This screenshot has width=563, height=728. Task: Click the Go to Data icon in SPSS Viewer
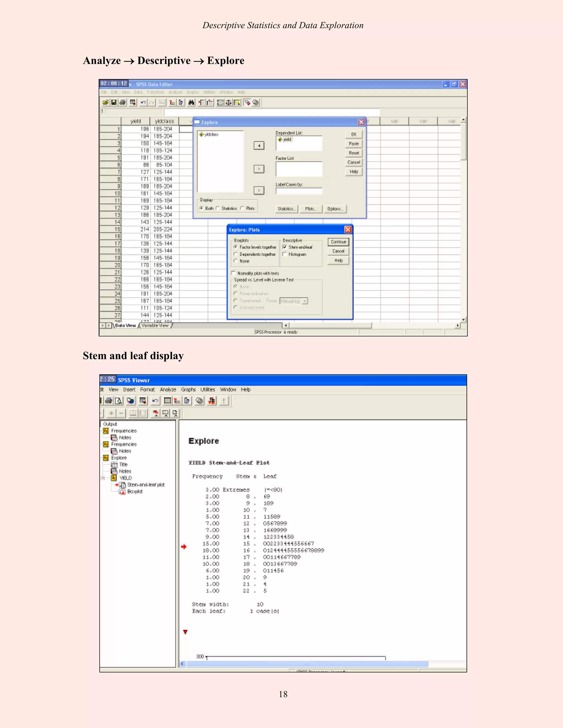[168, 401]
